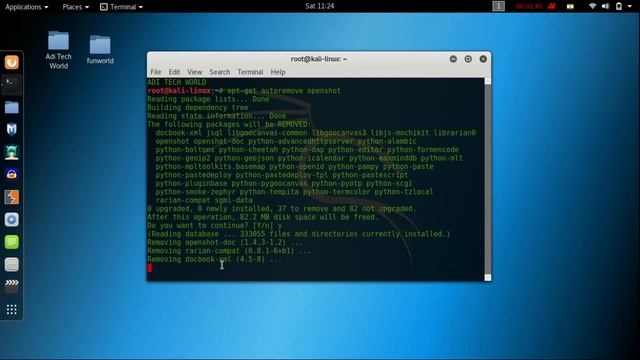Click the red terminal cursor block
The width and height of the screenshot is (640, 360).
[x=150, y=268]
